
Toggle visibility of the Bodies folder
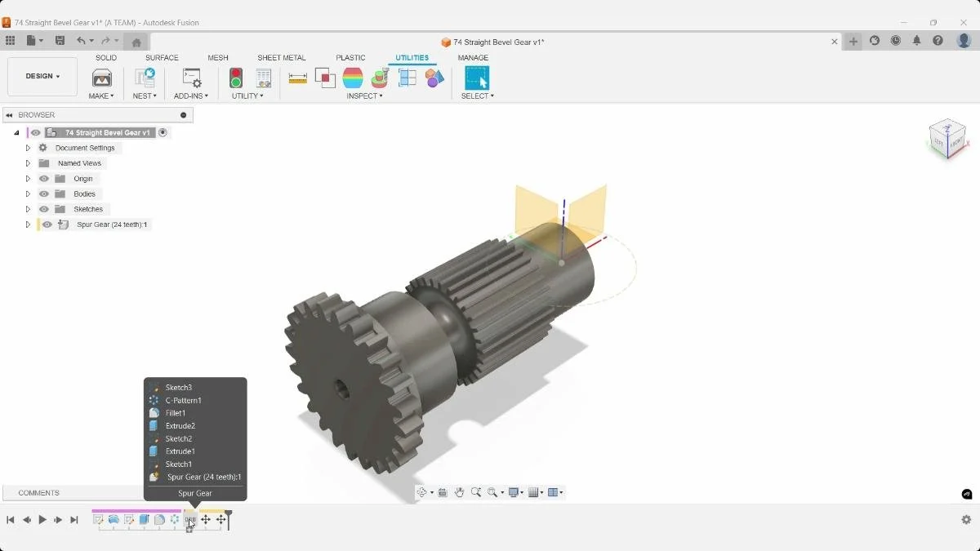44,194
